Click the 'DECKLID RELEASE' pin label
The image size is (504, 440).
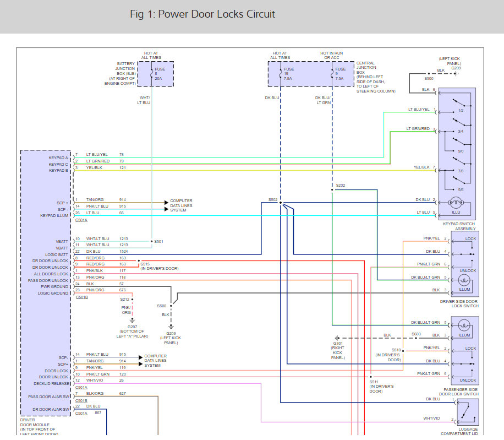(51, 384)
